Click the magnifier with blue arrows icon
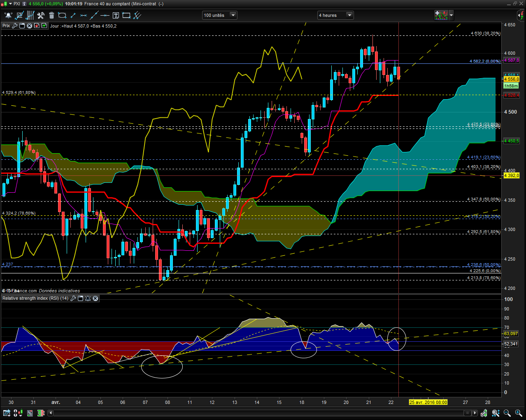This screenshot has height=420, width=526. [496, 413]
